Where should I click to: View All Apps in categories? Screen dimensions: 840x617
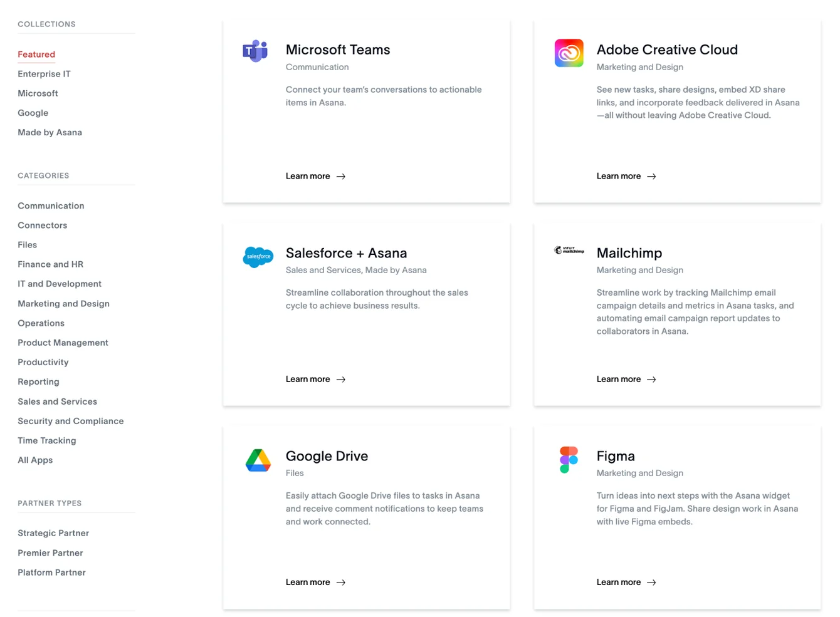pos(35,460)
